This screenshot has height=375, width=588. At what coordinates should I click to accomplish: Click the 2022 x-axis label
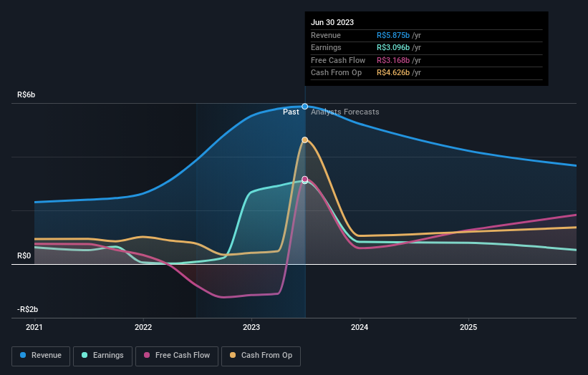tap(143, 327)
